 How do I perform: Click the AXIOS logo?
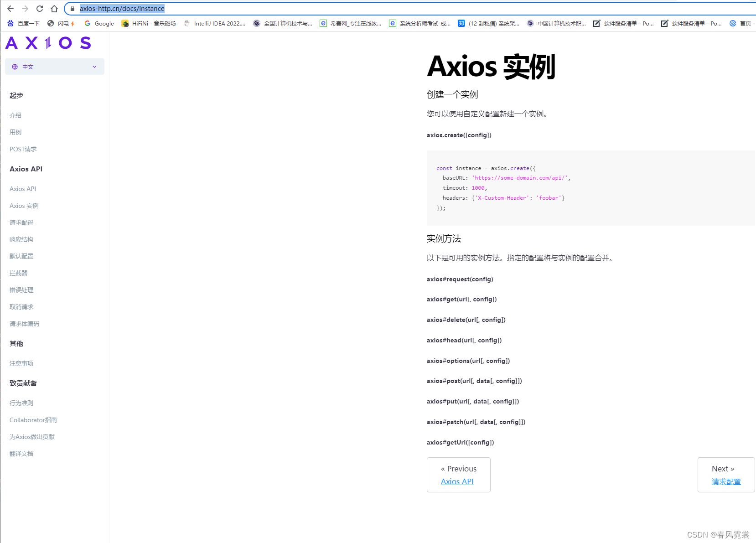[48, 43]
